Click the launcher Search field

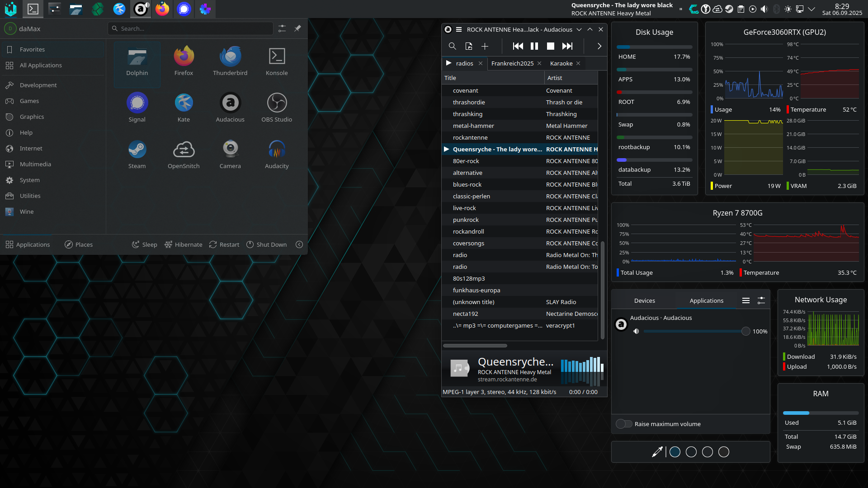click(191, 28)
